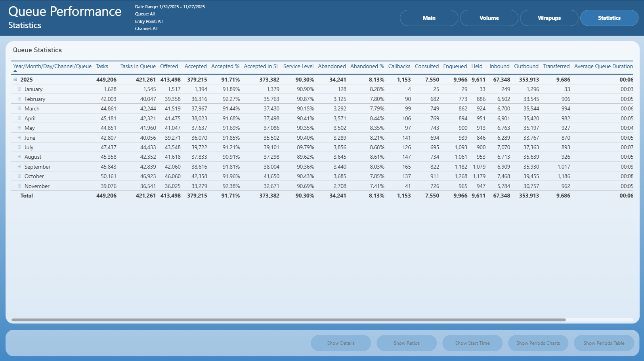This screenshot has width=644, height=361.
Task: Click the horizontal scrollbar of the table
Action: click(x=289, y=320)
